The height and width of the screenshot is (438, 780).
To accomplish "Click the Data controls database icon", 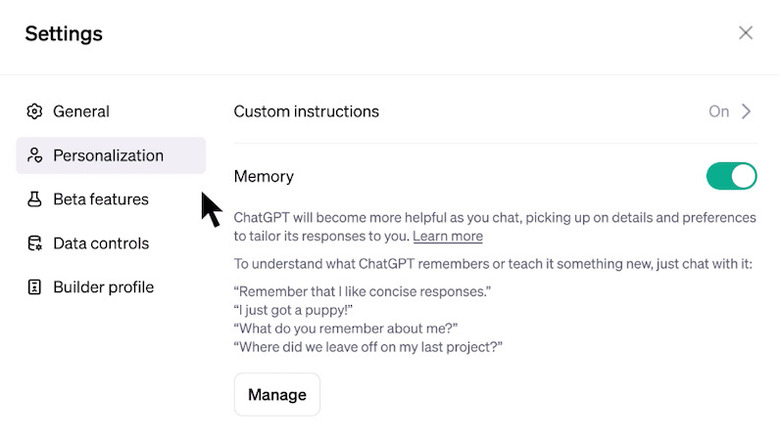I will click(35, 244).
